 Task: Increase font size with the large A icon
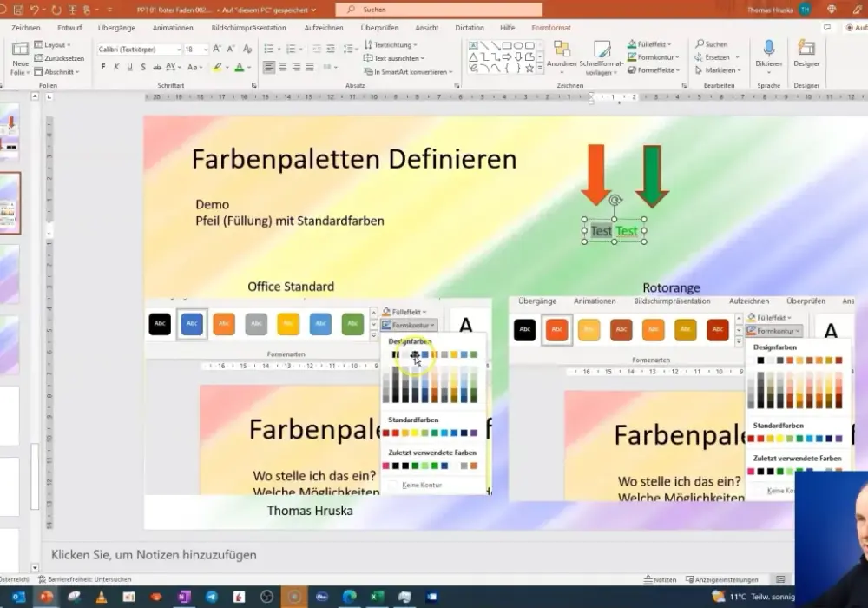coord(217,49)
